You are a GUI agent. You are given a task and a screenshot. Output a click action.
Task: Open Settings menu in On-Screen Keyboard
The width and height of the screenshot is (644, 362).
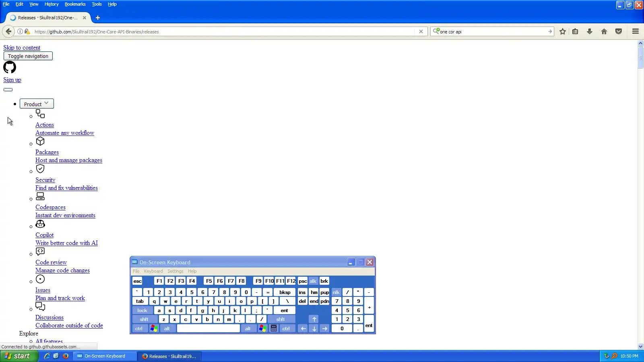tap(175, 271)
